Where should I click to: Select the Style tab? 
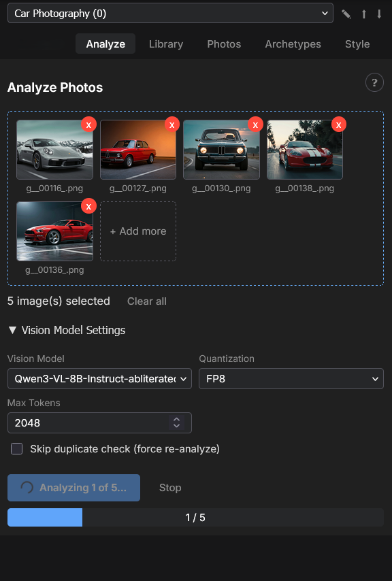click(x=357, y=44)
